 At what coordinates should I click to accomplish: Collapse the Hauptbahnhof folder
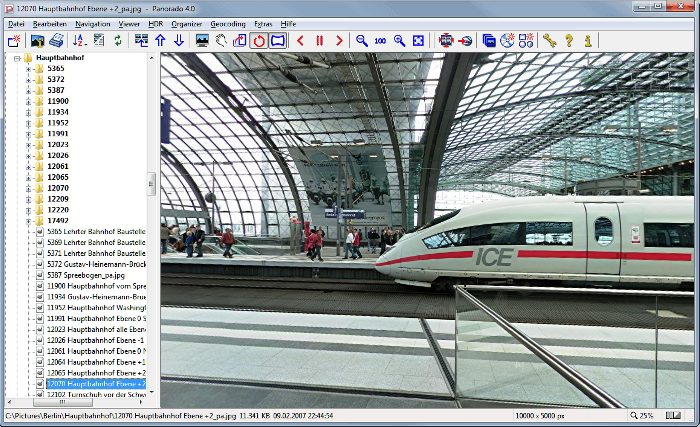pos(17,58)
